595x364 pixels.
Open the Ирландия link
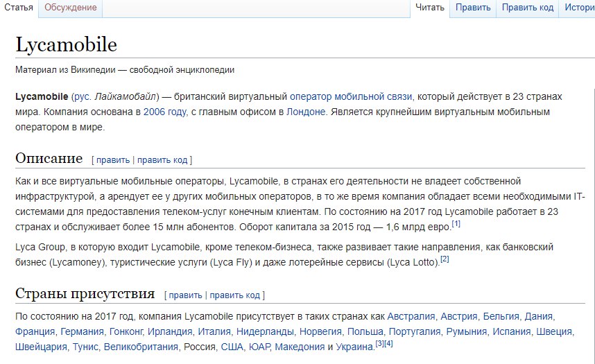(x=170, y=331)
